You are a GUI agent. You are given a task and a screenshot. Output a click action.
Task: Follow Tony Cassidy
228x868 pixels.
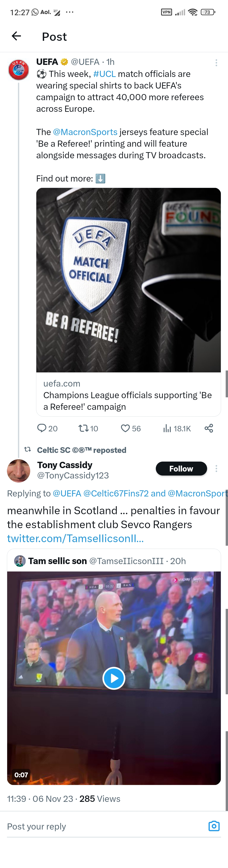181,468
